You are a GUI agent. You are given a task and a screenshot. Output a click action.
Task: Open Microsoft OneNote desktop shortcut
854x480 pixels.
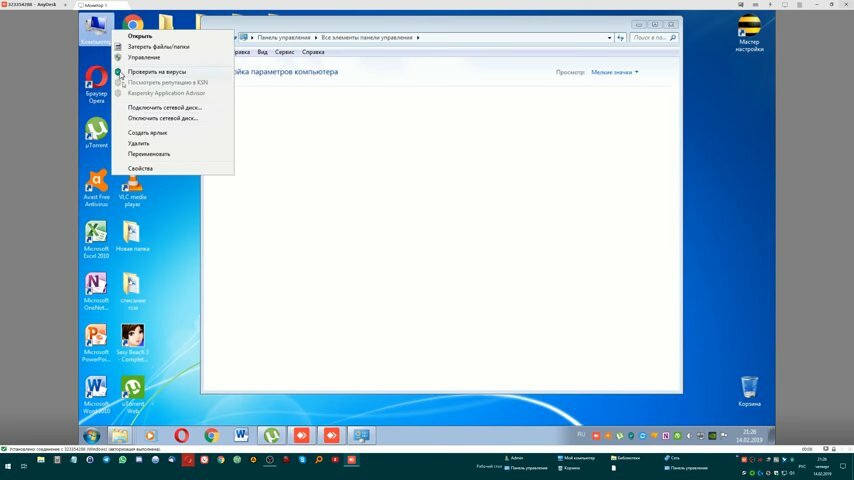96,291
